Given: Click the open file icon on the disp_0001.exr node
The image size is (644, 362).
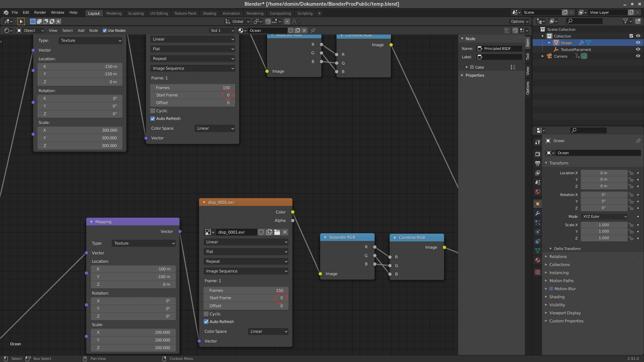Looking at the screenshot, I should pyautogui.click(x=277, y=232).
